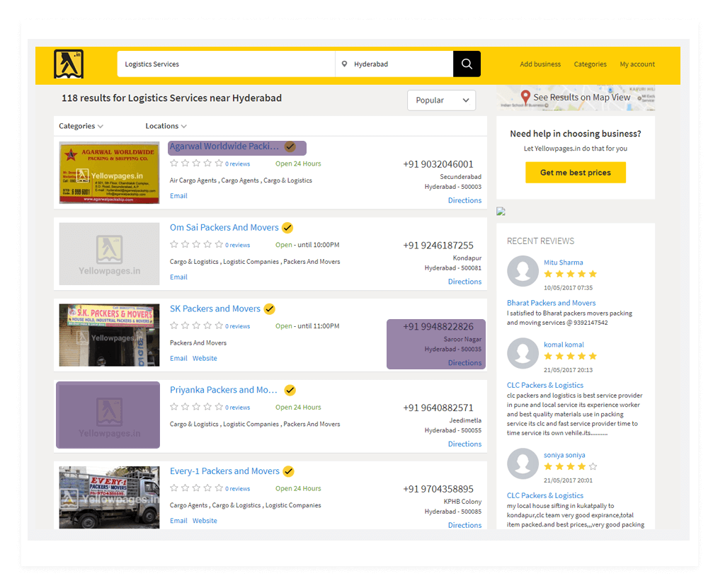Click verified badge next to SK Packers and Movers
713x588 pixels.
tap(270, 309)
